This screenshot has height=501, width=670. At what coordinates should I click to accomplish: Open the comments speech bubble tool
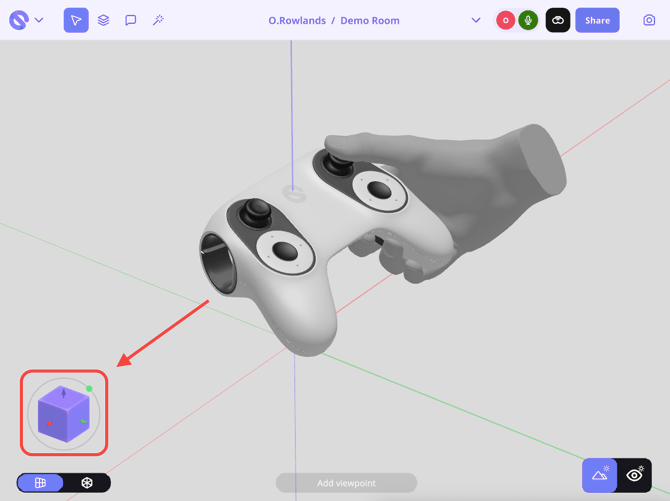tap(130, 20)
